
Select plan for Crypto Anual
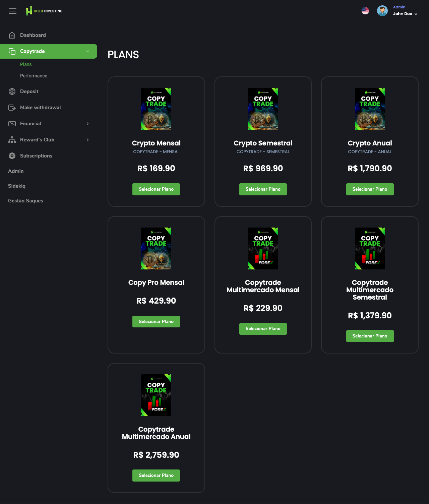pyautogui.click(x=370, y=189)
